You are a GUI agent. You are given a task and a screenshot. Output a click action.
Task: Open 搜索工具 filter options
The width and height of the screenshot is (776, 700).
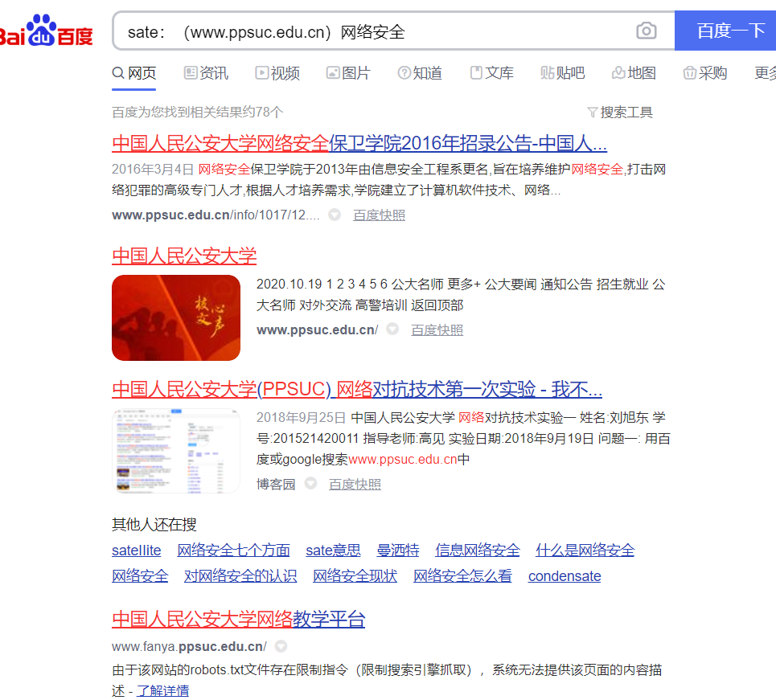coord(620,113)
